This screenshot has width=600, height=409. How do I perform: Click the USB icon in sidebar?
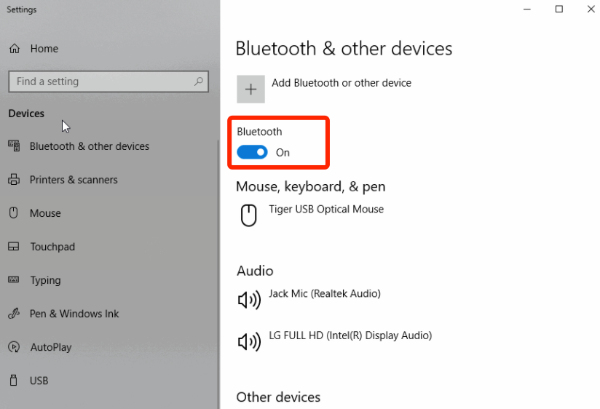14,380
